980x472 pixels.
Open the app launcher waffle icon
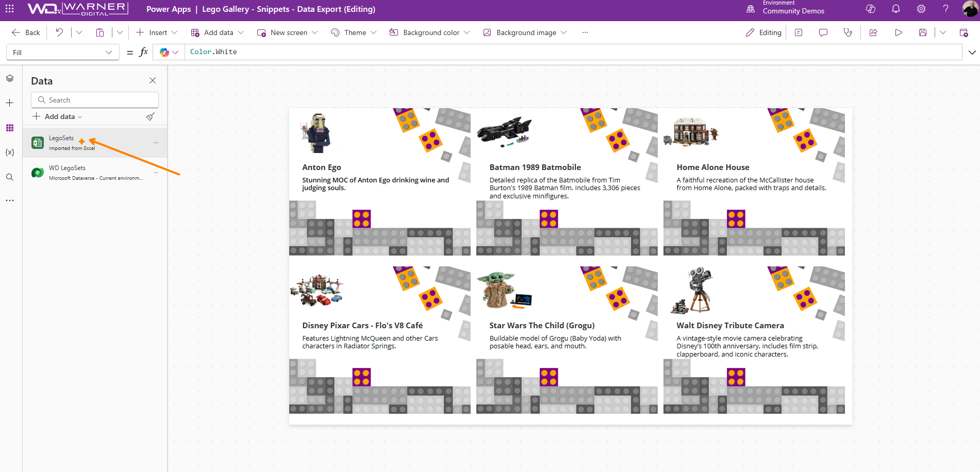(9, 9)
